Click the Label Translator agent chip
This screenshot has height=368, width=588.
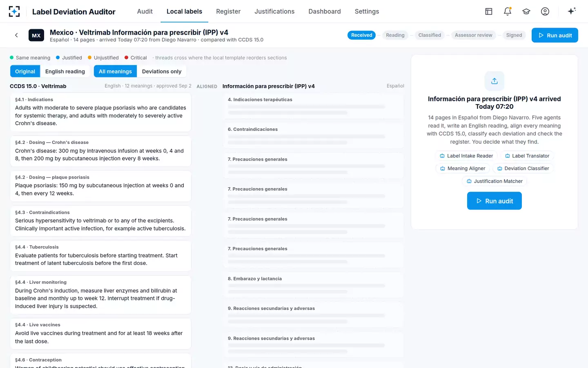[x=527, y=156]
